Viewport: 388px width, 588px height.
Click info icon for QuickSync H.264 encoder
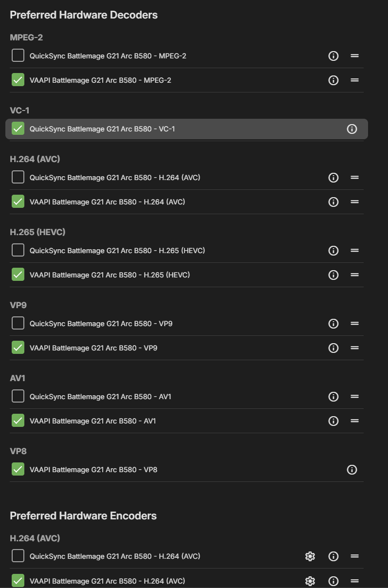tap(333, 556)
